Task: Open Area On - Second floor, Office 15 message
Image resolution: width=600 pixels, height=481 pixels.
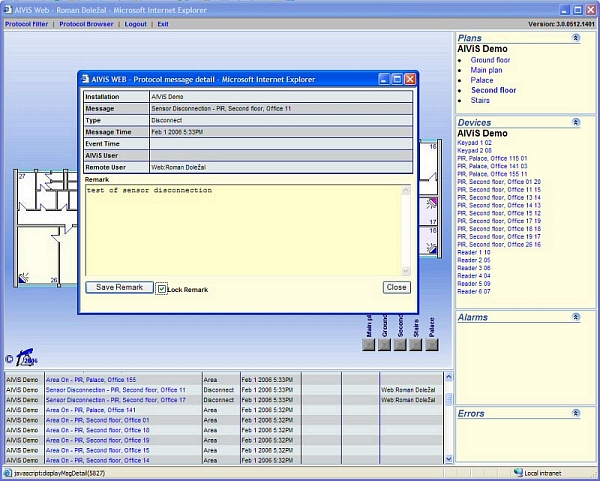Action: tap(98, 450)
